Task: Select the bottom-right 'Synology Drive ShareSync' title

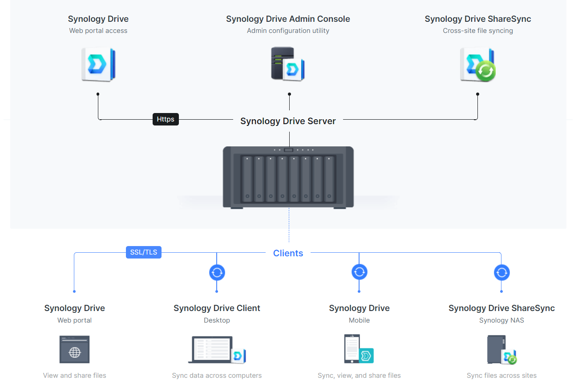Action: (501, 308)
